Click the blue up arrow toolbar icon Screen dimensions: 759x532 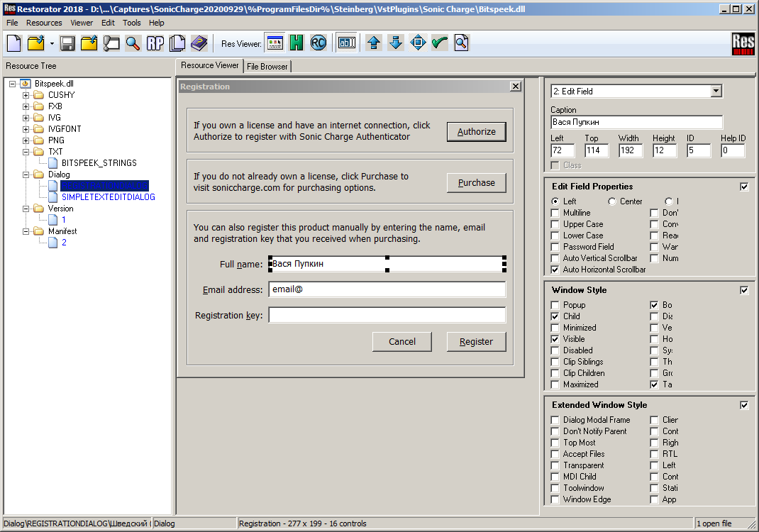pyautogui.click(x=373, y=43)
